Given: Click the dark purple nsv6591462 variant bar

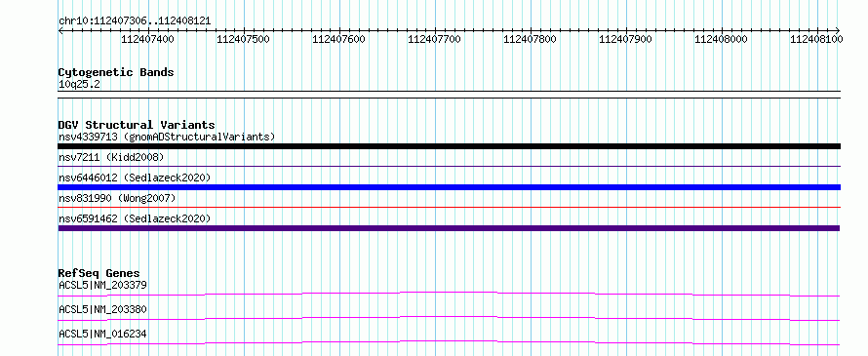Looking at the screenshot, I should 449,228.
